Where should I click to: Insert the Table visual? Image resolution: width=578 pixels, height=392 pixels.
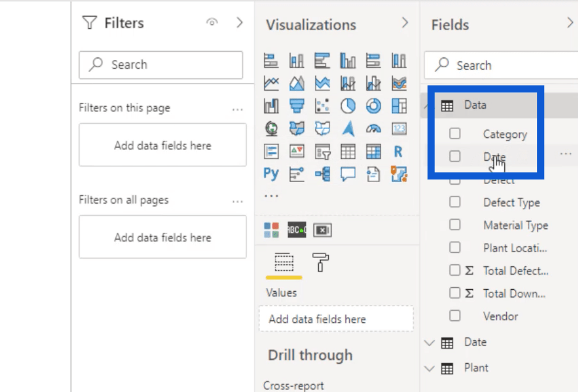point(348,152)
